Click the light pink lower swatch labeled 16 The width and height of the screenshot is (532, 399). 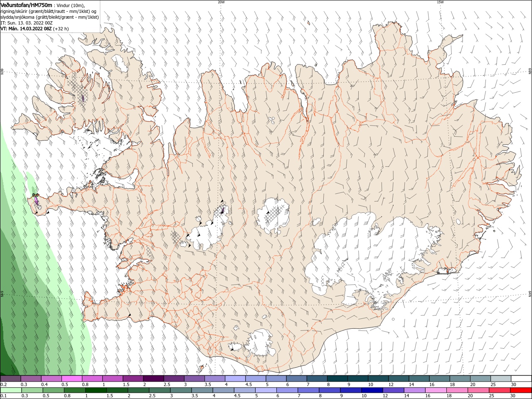click(x=435, y=390)
